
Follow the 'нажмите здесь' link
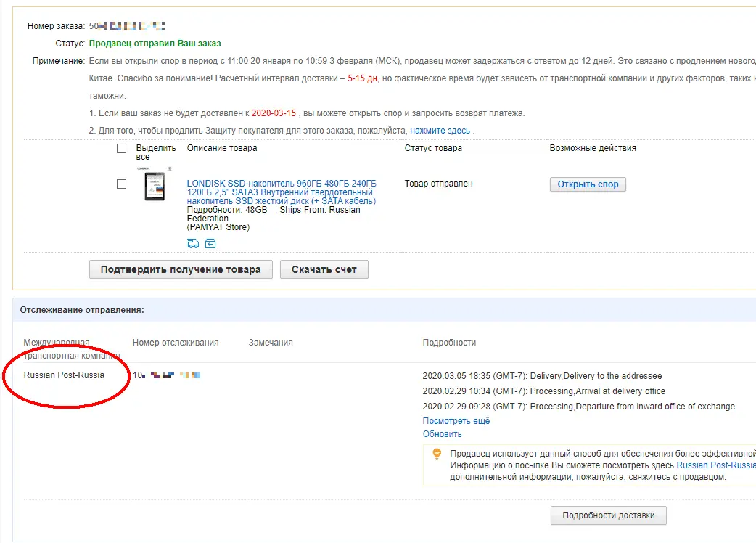tap(440, 131)
